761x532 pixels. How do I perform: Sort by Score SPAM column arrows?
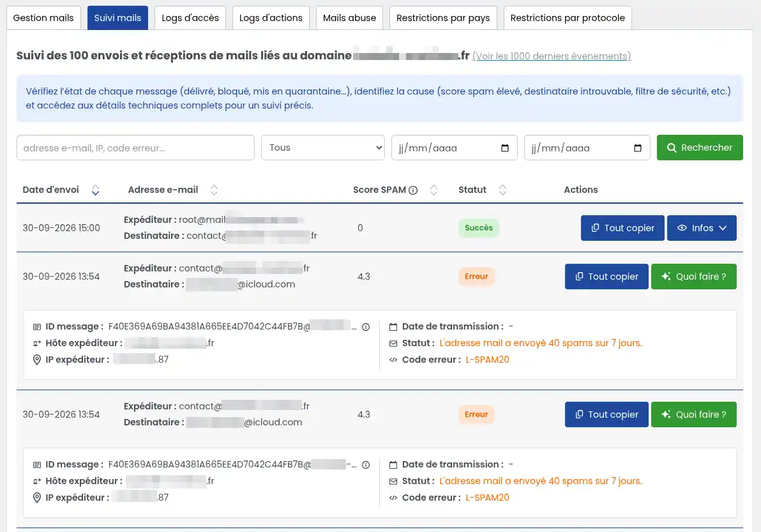[x=433, y=190]
